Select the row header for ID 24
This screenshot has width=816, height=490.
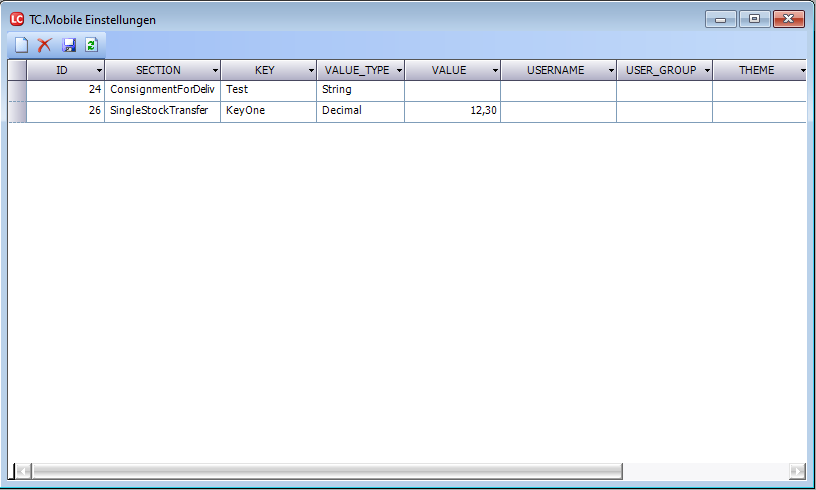pyautogui.click(x=17, y=90)
